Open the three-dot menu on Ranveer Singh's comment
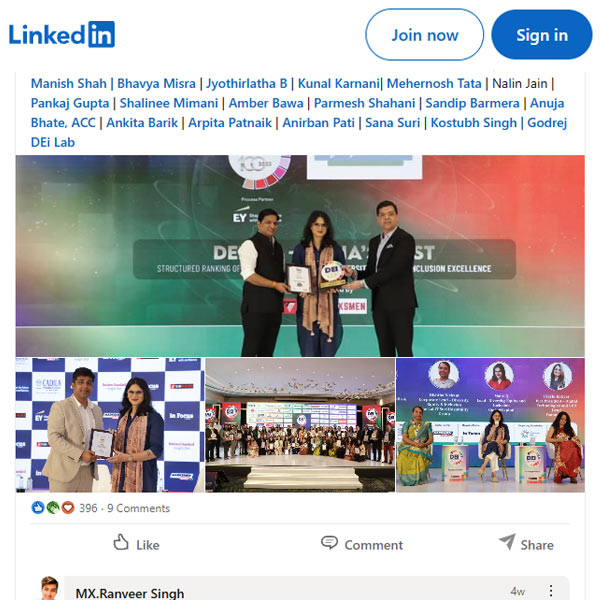The height and width of the screenshot is (600, 600). pyautogui.click(x=551, y=590)
